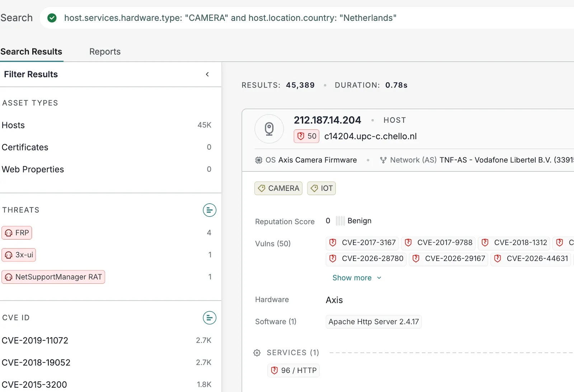Click the red vulnerability count badge 50
Image resolution: width=574 pixels, height=392 pixels.
click(306, 136)
